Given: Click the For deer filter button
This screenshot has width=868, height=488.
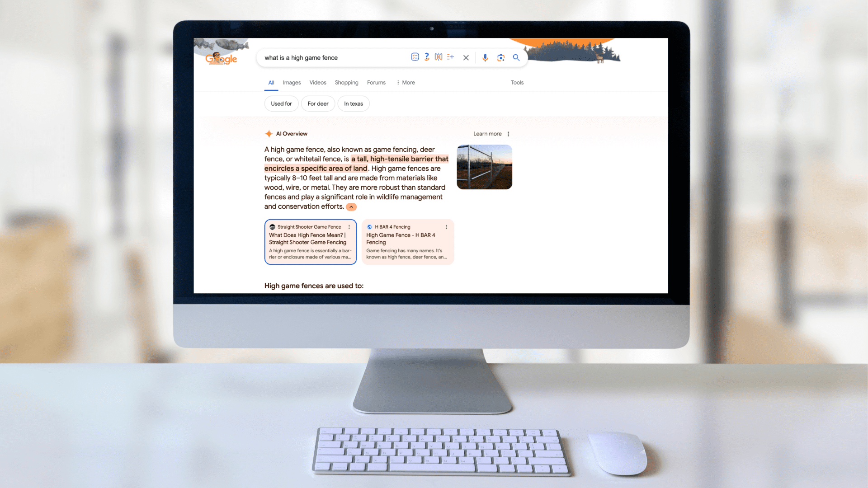Looking at the screenshot, I should click(317, 103).
